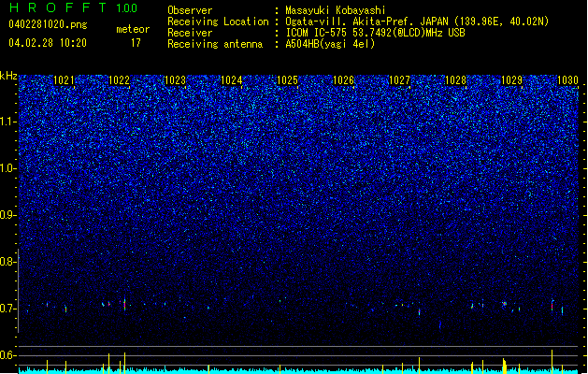Click the 1.1 frequency axis label
Image resolution: width=588 pixels, height=374 pixels.
7,122
